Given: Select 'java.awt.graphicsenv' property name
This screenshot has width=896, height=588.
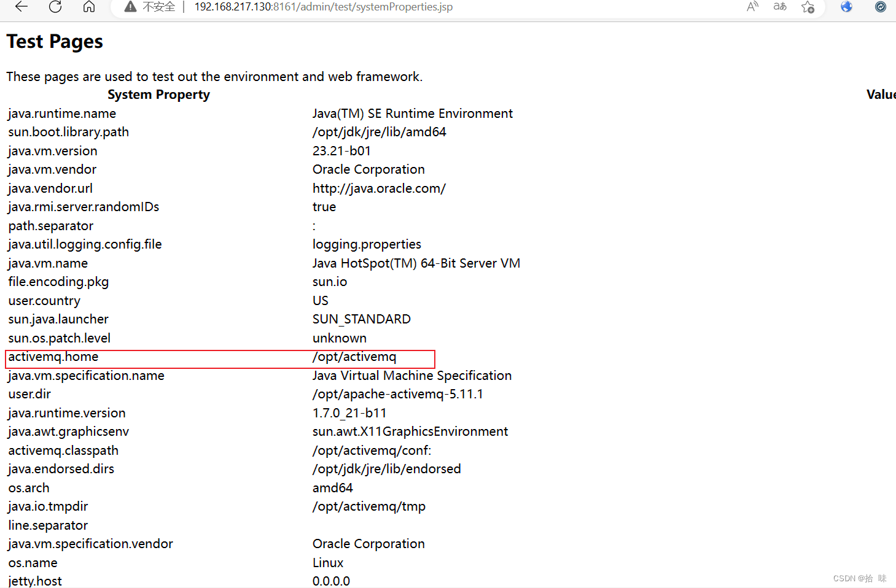Looking at the screenshot, I should coord(69,431).
